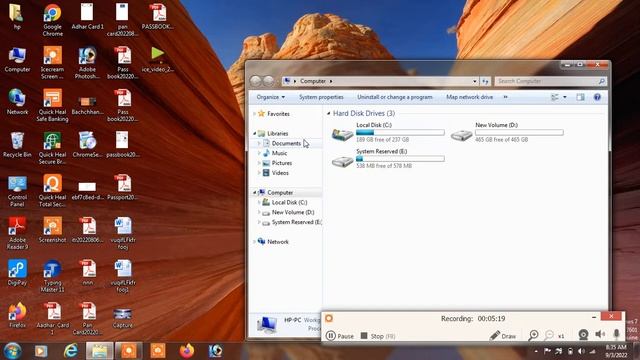Click the recorder zoom in magnifier
Screen dimensions: 640x360
pos(533,335)
